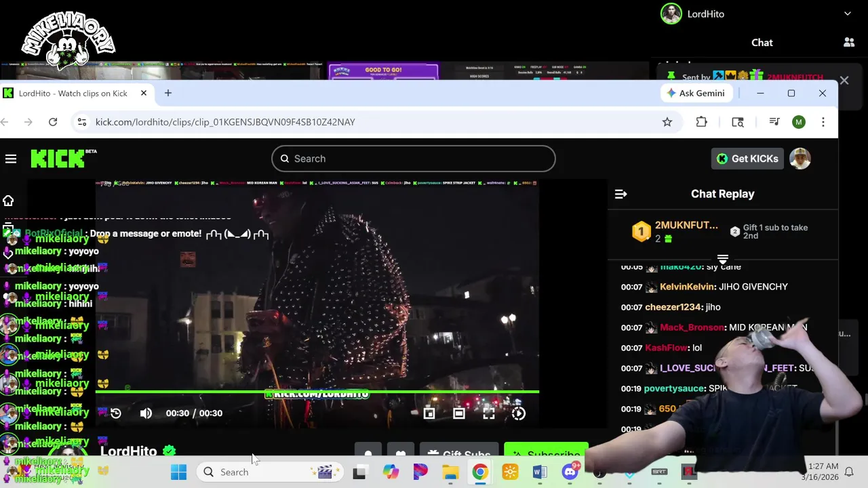The width and height of the screenshot is (868, 488).
Task: Open a new Chrome tab
Action: click(x=168, y=93)
